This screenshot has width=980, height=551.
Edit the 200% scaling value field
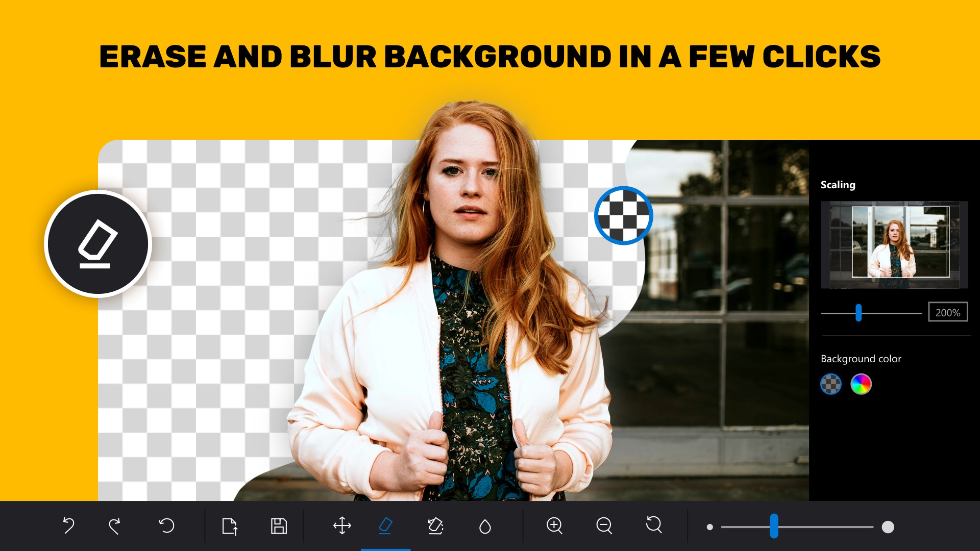(947, 312)
